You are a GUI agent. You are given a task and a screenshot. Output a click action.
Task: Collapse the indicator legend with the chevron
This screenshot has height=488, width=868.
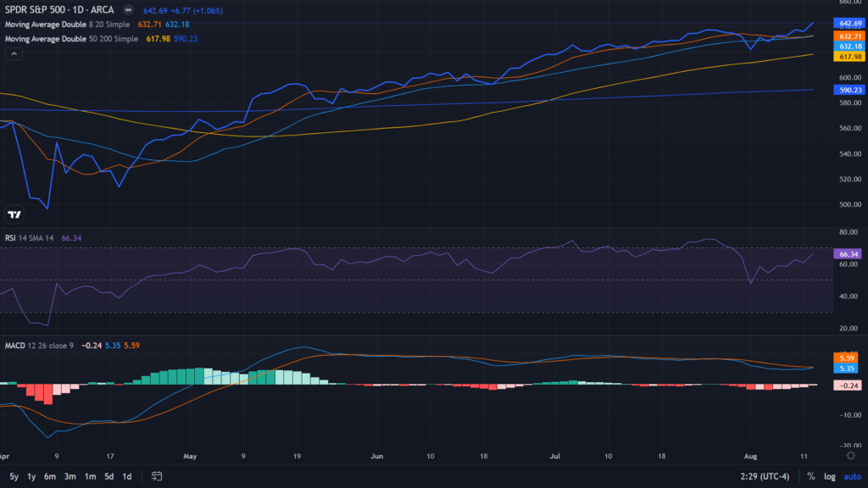(x=14, y=53)
